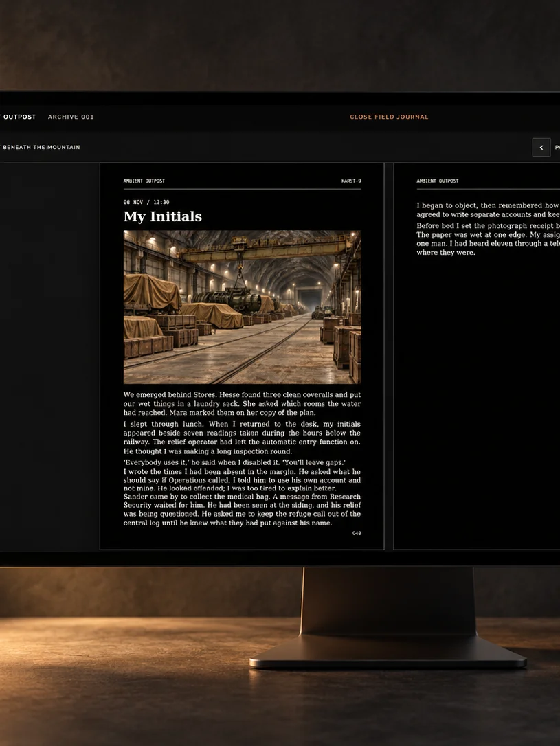Image resolution: width=560 pixels, height=746 pixels.
Task: Click the paragraph 'I slept through lunch'
Action: tap(242, 438)
